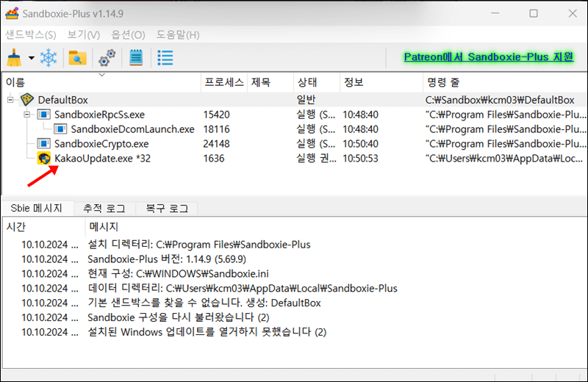The height and width of the screenshot is (382, 588).
Task: Click the snowflake freeze toolbar icon
Action: (x=49, y=58)
